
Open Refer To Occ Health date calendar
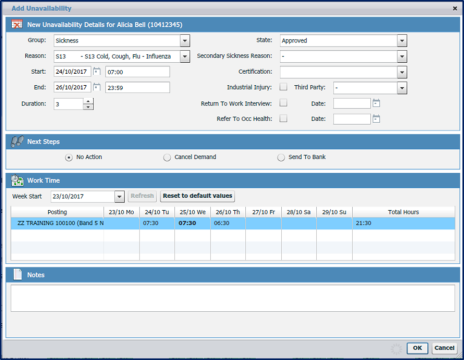tap(376, 119)
